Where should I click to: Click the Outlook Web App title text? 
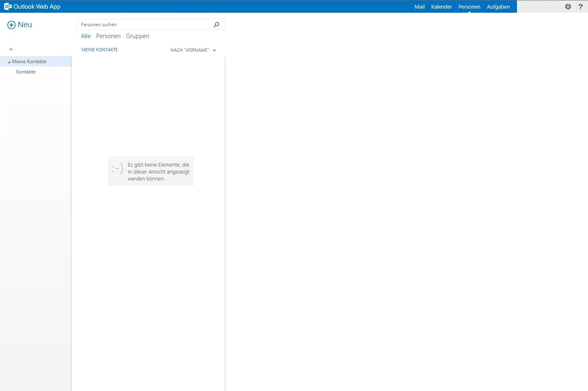(37, 7)
